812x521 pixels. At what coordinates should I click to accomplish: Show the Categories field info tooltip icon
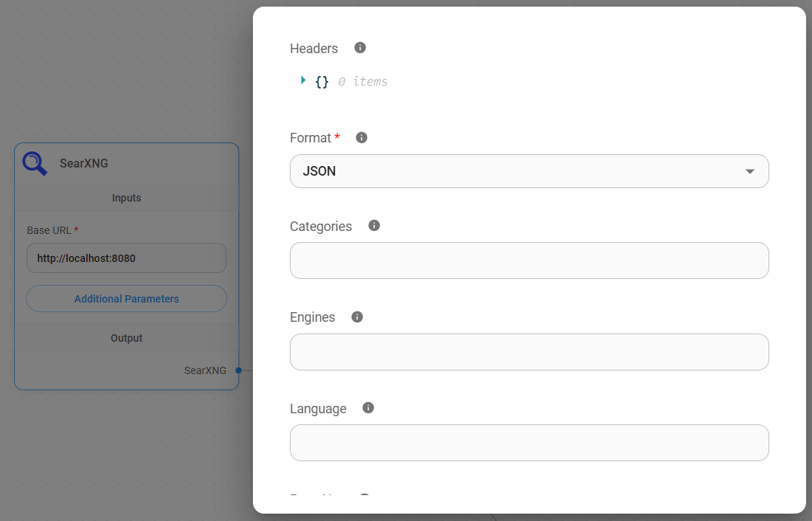374,226
